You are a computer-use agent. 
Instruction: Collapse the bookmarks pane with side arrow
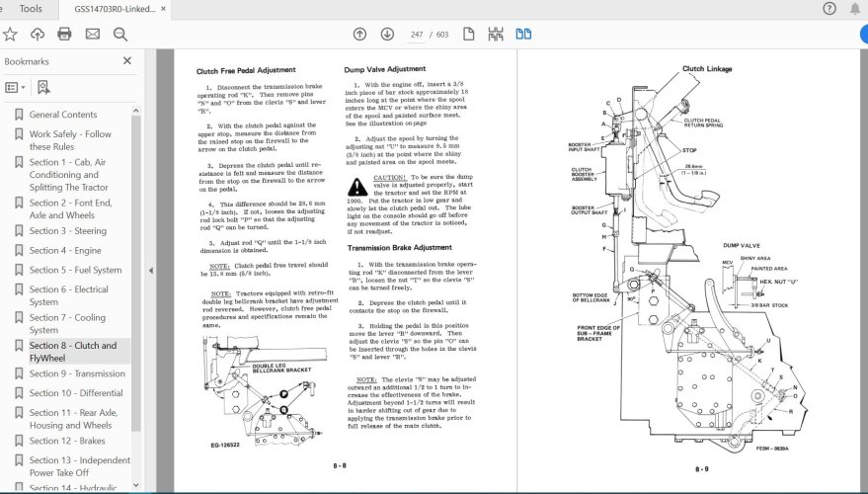pos(150,271)
